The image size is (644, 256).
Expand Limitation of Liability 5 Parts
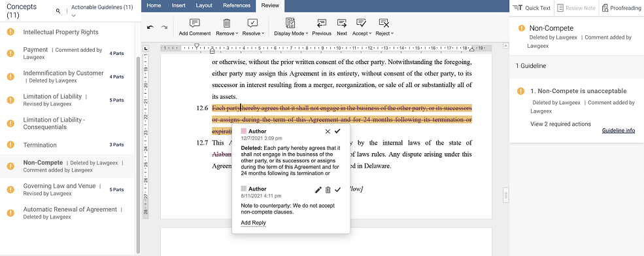[116, 100]
